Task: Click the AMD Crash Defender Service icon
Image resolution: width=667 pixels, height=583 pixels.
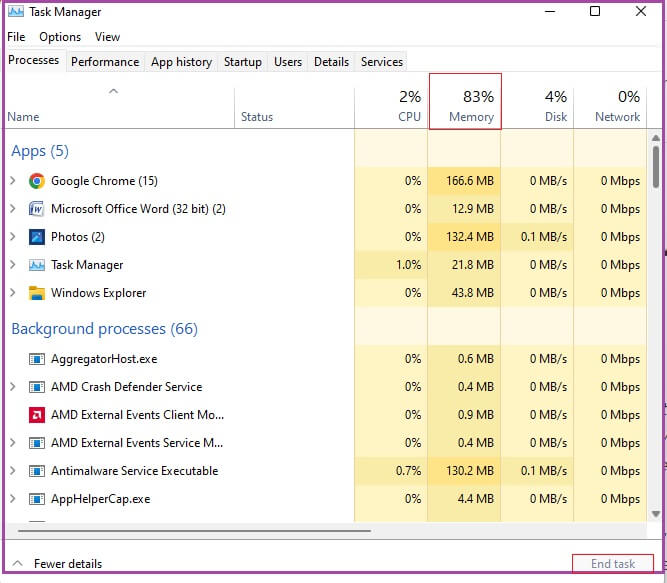Action: pyautogui.click(x=37, y=387)
